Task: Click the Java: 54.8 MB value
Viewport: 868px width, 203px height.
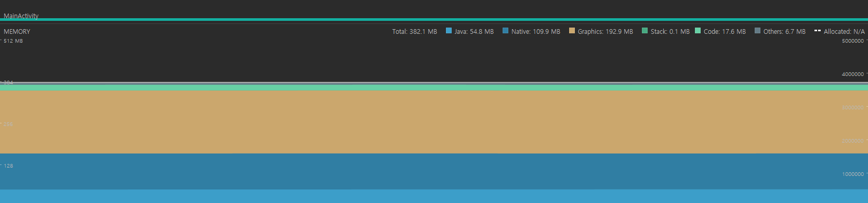Action: (474, 32)
